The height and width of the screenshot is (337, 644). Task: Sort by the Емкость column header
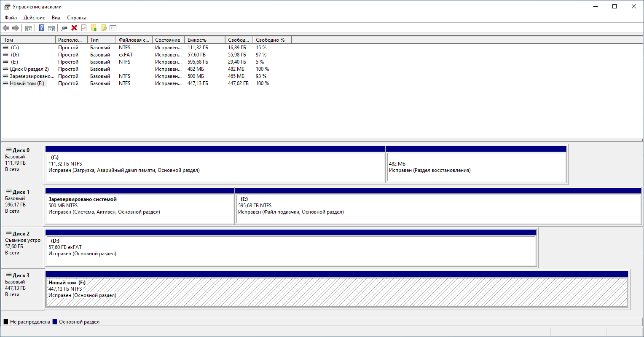click(x=205, y=40)
